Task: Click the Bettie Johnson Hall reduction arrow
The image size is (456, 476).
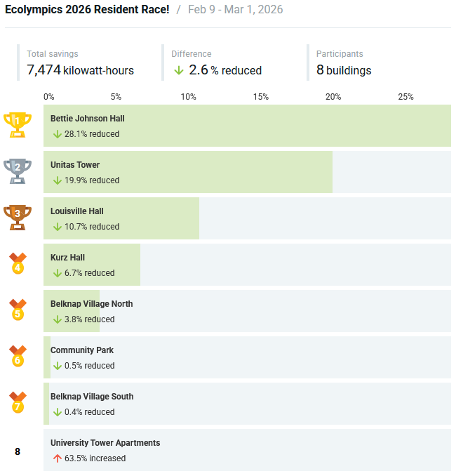Action: 58,134
